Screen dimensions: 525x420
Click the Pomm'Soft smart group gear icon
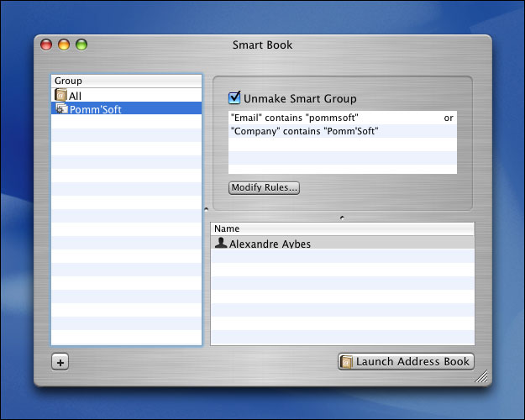coord(61,108)
